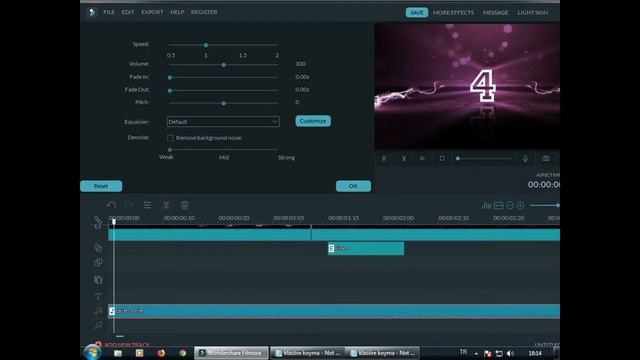This screenshot has width=640, height=360.
Task: Open the FILE menu
Action: tap(109, 12)
